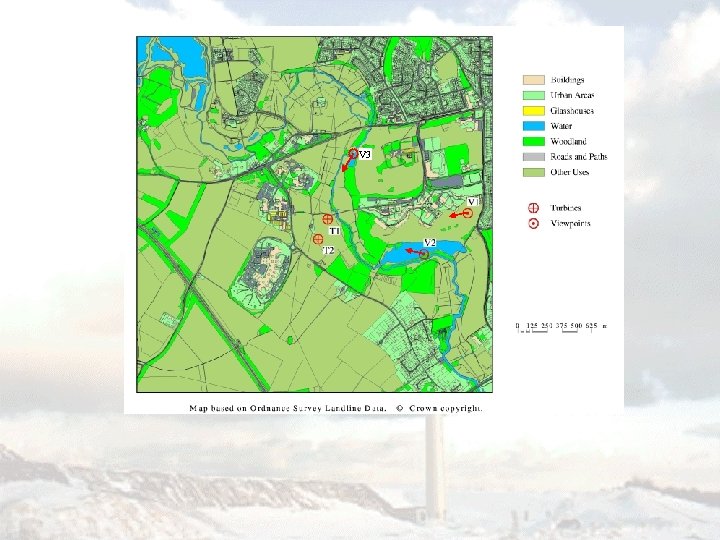Click the V1 label on the map
Viewport: 720px width, 540px height.
(473, 202)
